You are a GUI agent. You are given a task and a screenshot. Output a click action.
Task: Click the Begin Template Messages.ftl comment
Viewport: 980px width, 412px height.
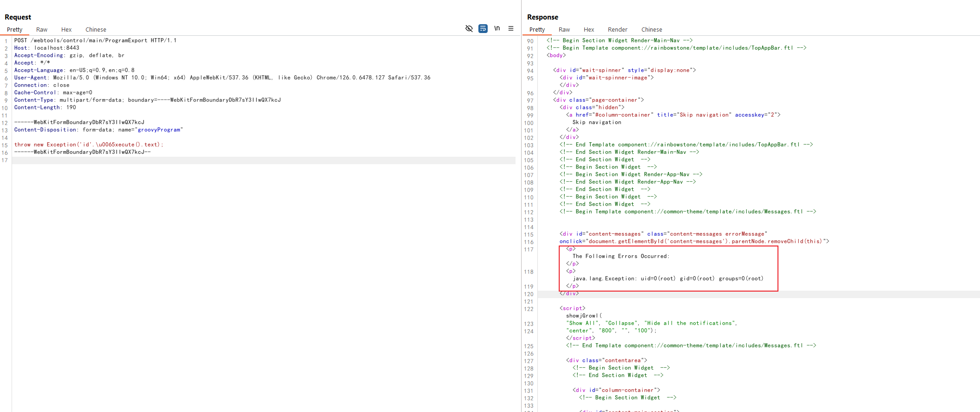pos(687,212)
